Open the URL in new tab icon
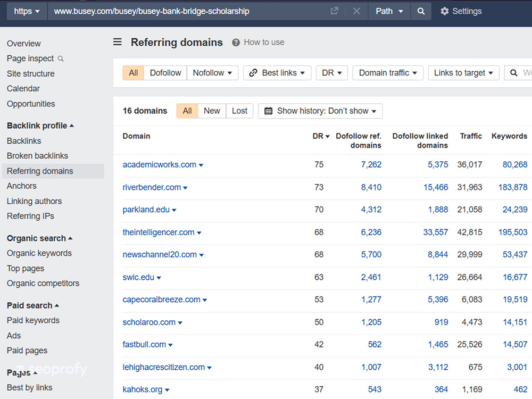Image resolution: width=532 pixels, height=399 pixels. tap(334, 11)
